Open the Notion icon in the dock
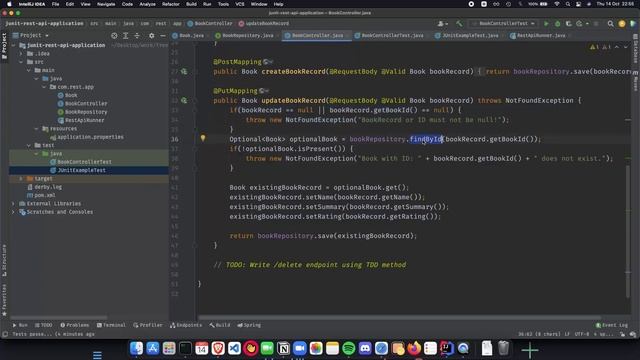 coord(283,348)
